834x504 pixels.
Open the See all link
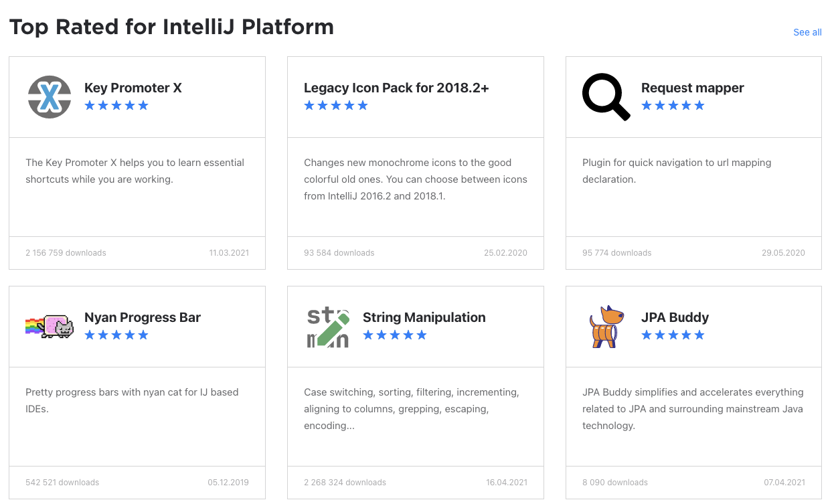coord(807,32)
